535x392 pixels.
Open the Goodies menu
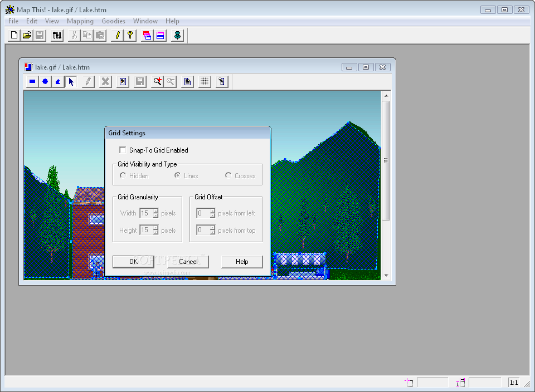click(x=113, y=21)
